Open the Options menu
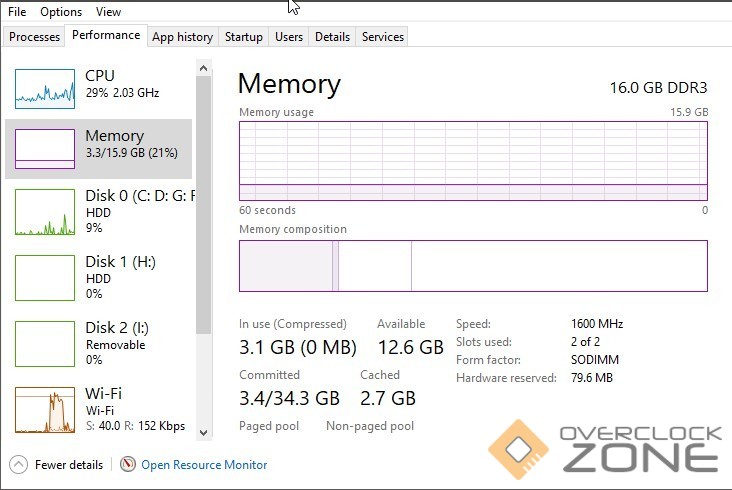The height and width of the screenshot is (490, 732). pos(61,12)
